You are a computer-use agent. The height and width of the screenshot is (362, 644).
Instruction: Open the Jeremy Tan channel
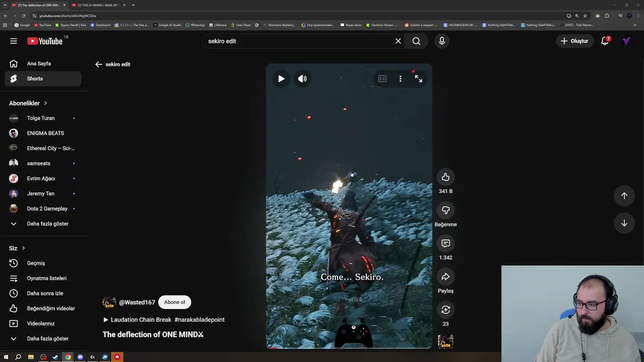pos(43,194)
